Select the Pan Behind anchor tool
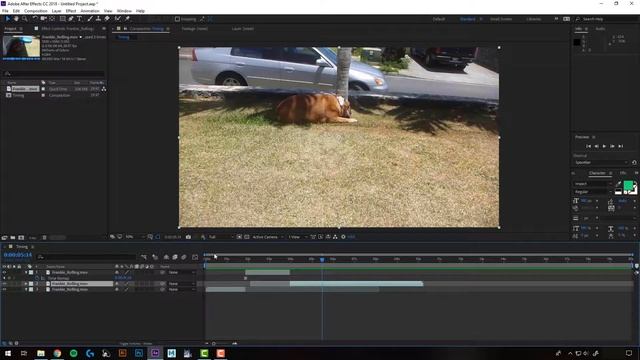Screen dimensions: 640x360 coord(52,19)
